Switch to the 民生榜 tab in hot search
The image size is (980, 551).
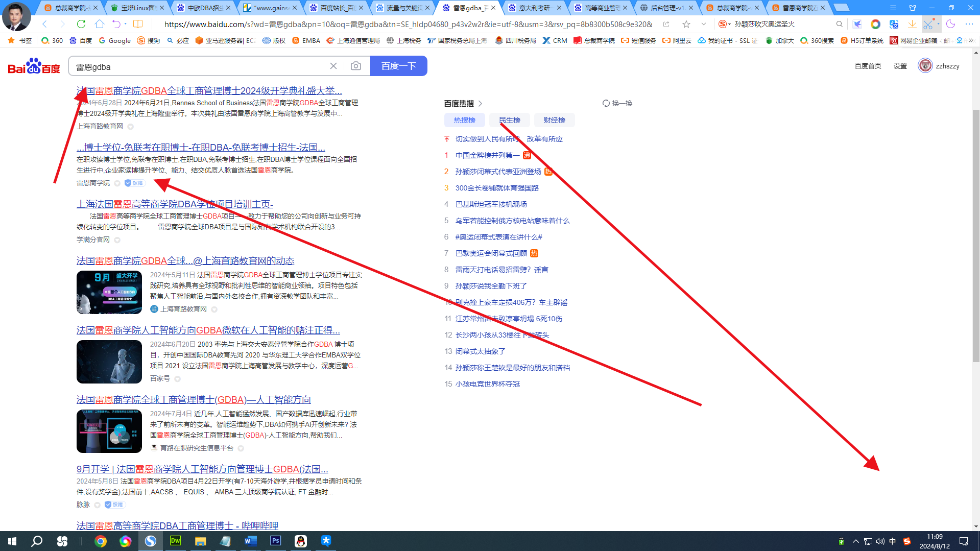[x=509, y=120]
